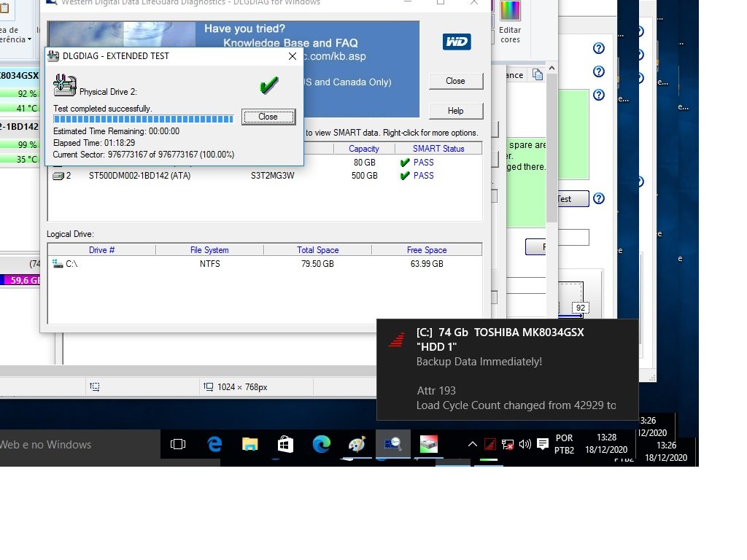Screen dimensions: 747x560
Task: Select physical drive 2 ST500DM002 row
Action: pyautogui.click(x=139, y=176)
